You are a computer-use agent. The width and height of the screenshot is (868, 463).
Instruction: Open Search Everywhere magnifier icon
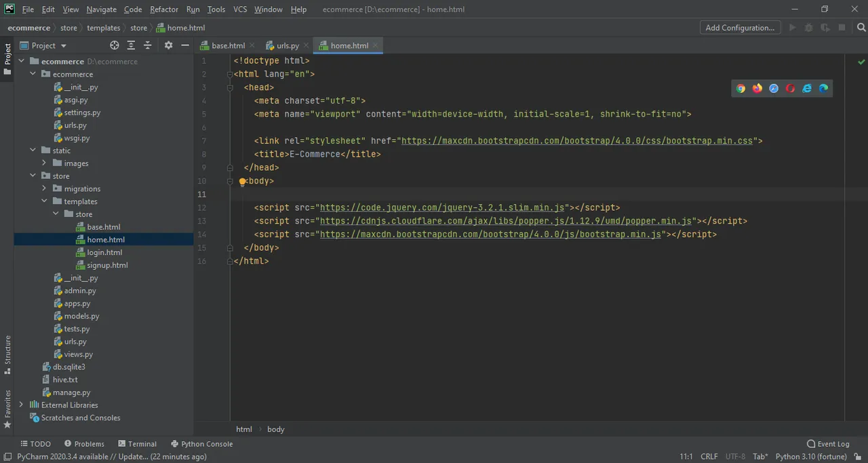click(861, 28)
